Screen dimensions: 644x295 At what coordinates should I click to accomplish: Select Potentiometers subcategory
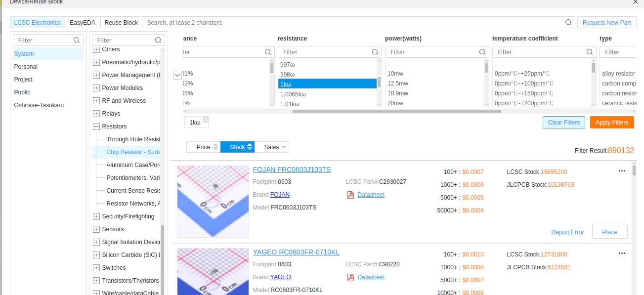click(x=133, y=178)
